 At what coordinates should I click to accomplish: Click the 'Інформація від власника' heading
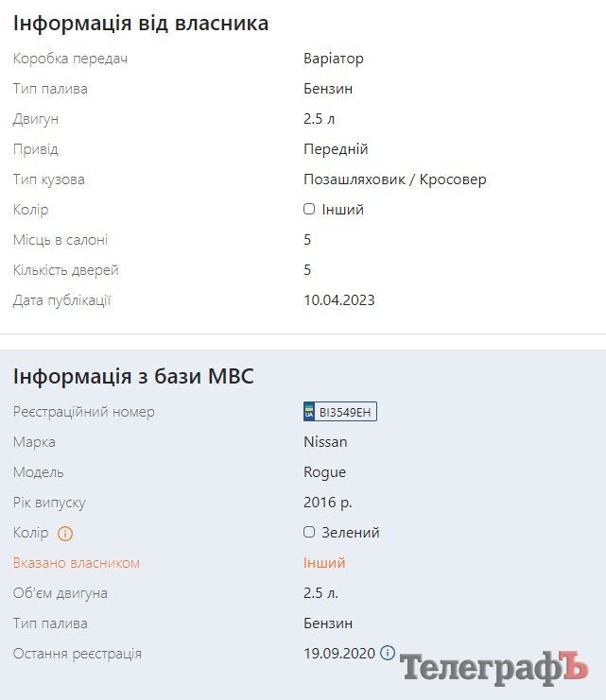click(141, 24)
